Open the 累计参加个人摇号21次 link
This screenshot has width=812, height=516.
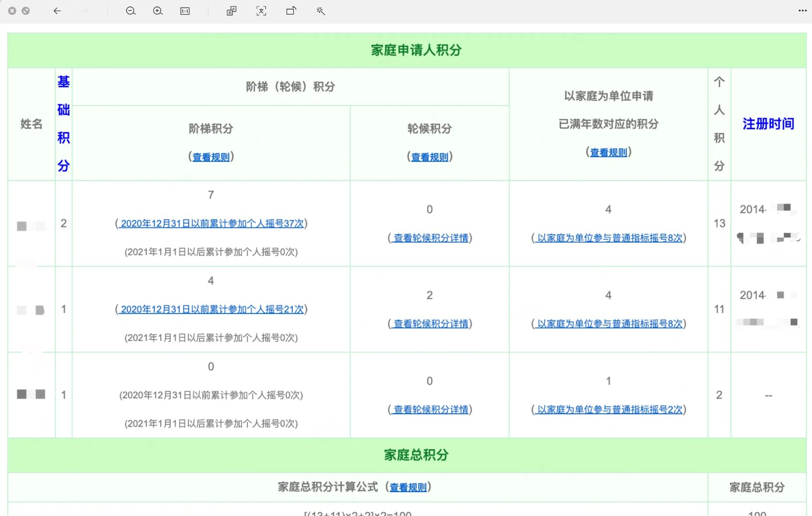pos(211,310)
